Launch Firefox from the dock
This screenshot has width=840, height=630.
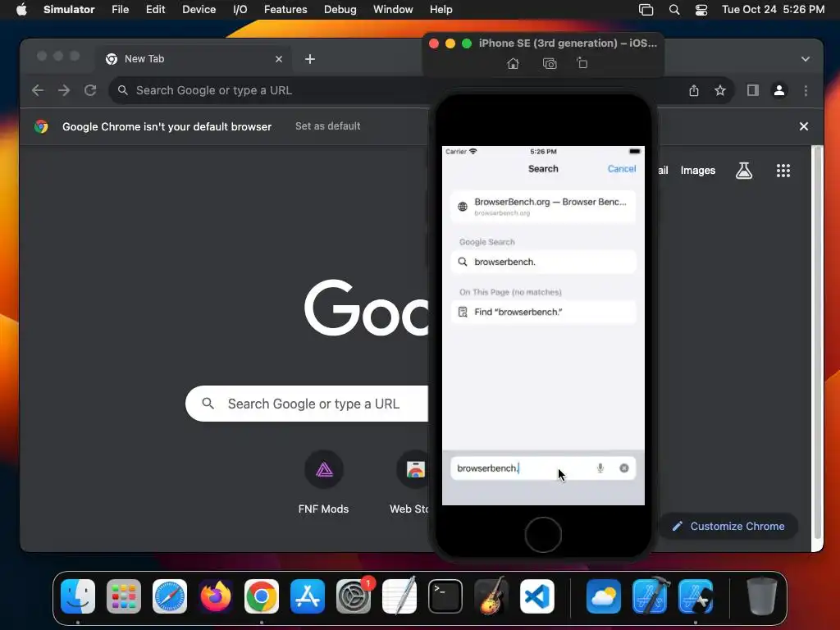(x=216, y=596)
